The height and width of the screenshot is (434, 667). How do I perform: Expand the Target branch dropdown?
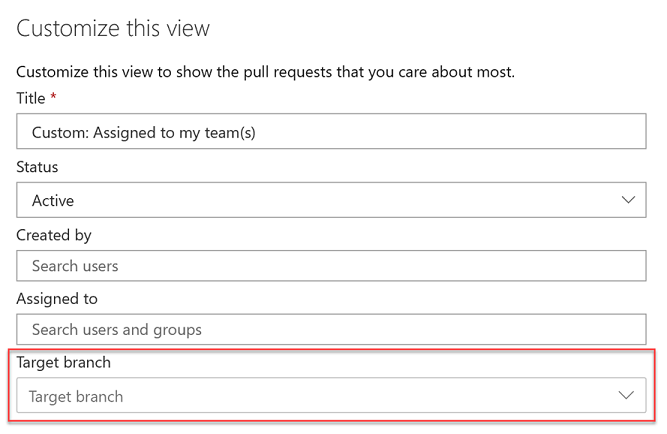(330, 396)
